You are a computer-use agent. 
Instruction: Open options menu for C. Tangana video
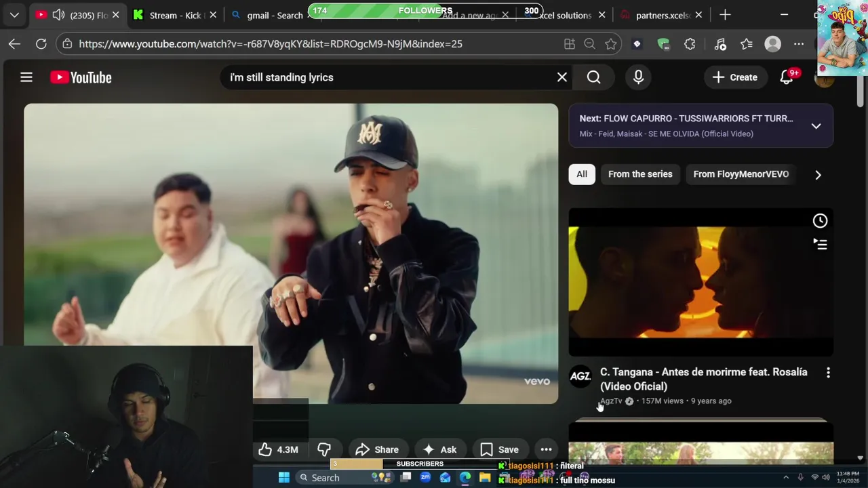828,373
